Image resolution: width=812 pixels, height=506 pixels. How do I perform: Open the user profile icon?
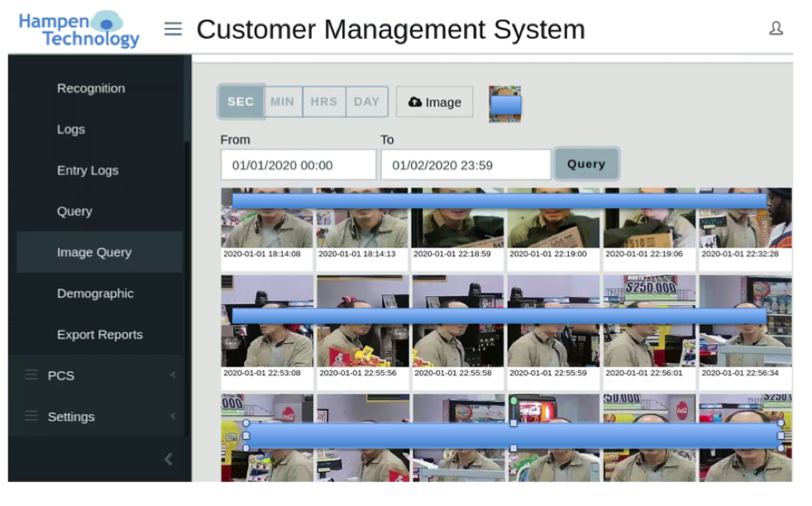[776, 29]
